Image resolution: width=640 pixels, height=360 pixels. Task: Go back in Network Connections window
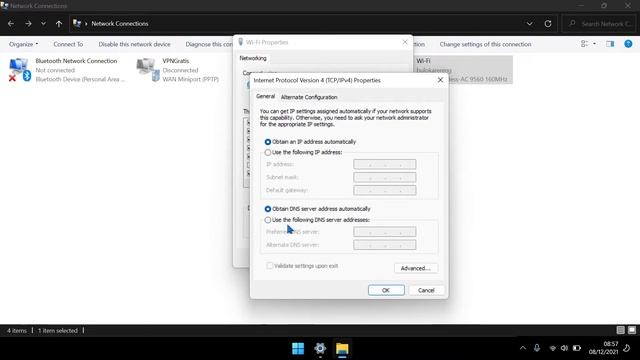click(x=11, y=24)
